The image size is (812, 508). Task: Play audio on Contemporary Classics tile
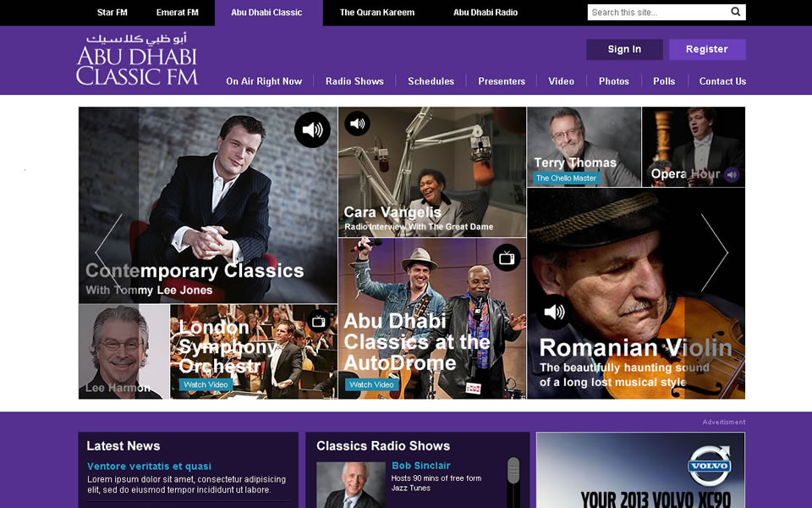coord(312,130)
